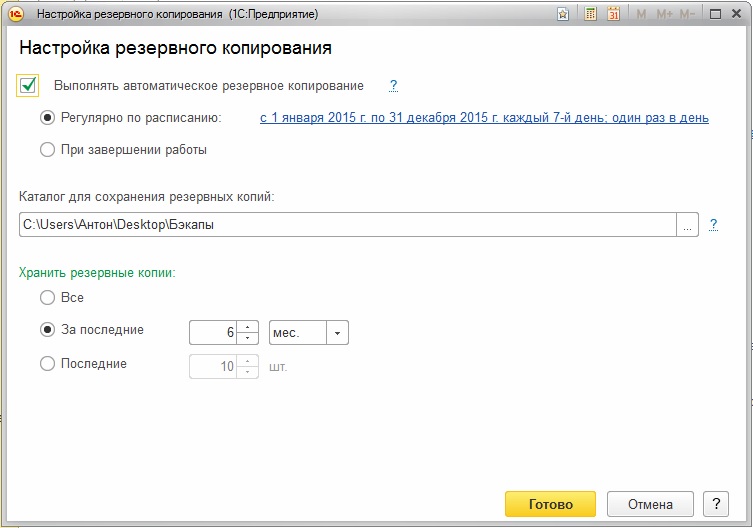Image resolution: width=753 pixels, height=528 pixels.
Task: Click the M- memory subtract button
Action: point(687,14)
